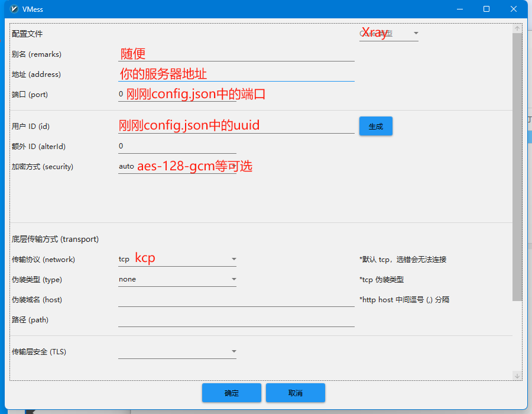
Task: Open the security encryption method dropdown
Action: click(x=177, y=166)
